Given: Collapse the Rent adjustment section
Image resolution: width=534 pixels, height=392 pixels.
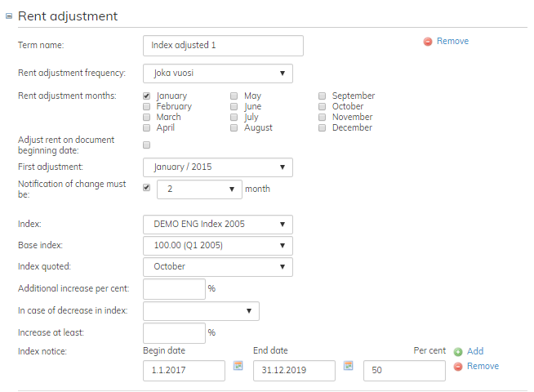Looking at the screenshot, I should pos(9,16).
